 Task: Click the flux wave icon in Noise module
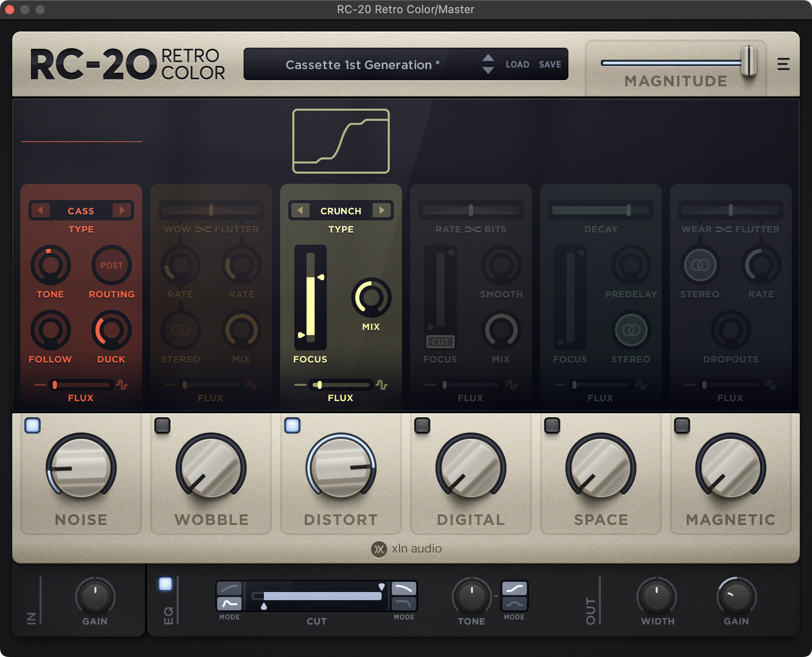point(122,385)
